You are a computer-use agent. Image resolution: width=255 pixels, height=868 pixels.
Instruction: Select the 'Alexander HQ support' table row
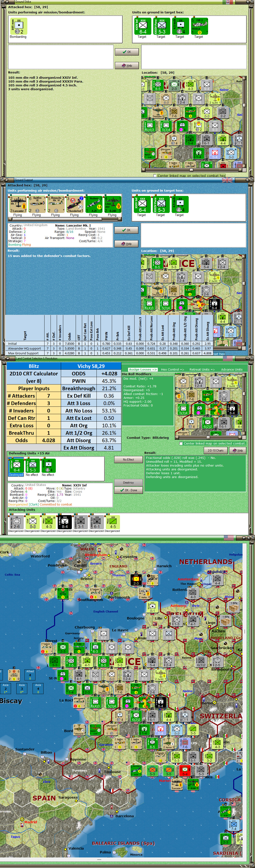pos(109,348)
